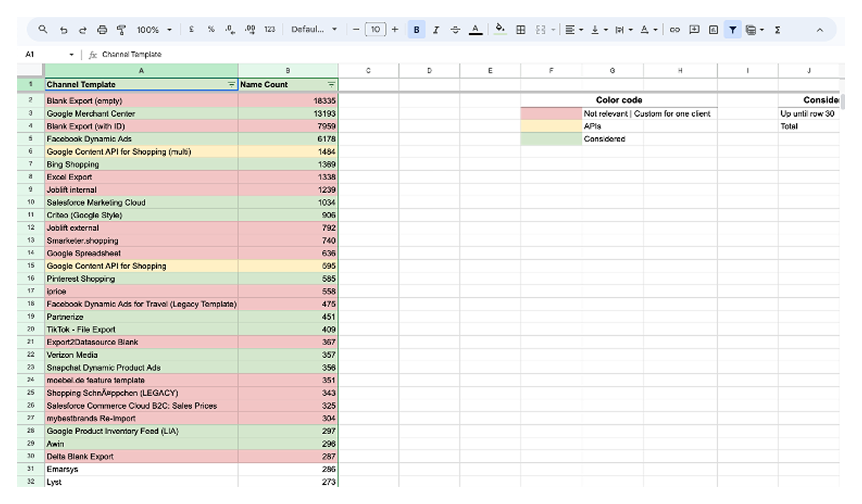Image resolution: width=862 pixels, height=504 pixels.
Task: Toggle the filter button in the toolbar
Action: pyautogui.click(x=732, y=30)
